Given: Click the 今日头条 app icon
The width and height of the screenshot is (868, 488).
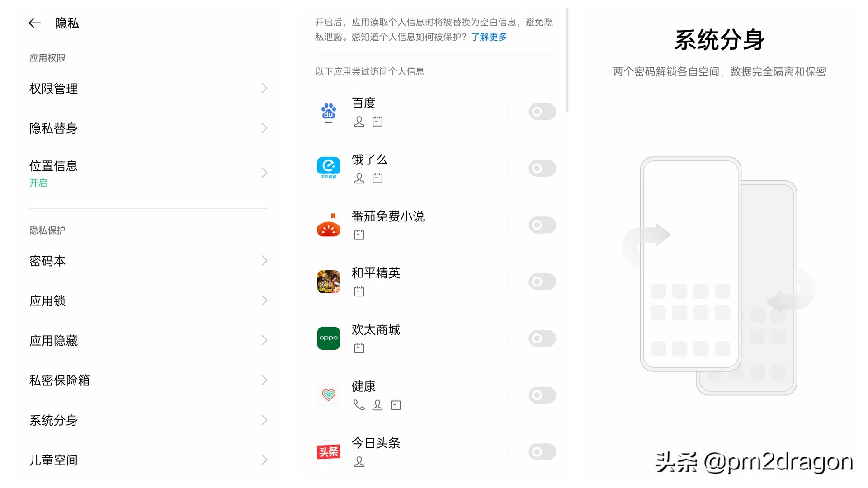Looking at the screenshot, I should (x=329, y=451).
